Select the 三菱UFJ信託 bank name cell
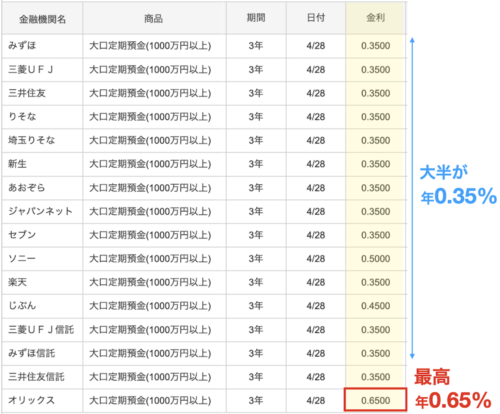Screen dimensions: 500x414 pyautogui.click(x=42, y=330)
